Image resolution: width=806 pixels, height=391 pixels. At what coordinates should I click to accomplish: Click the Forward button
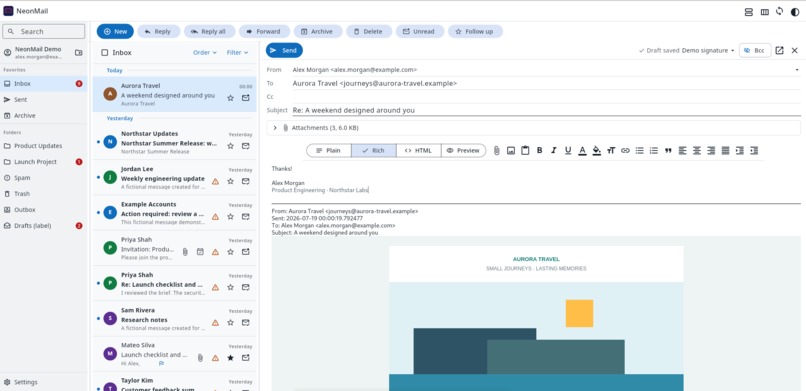264,31
